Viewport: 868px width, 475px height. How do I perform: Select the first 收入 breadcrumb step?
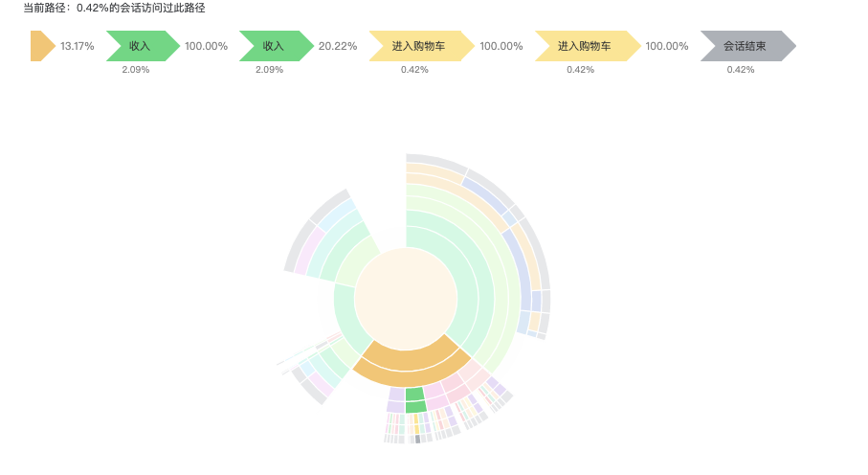pos(142,46)
